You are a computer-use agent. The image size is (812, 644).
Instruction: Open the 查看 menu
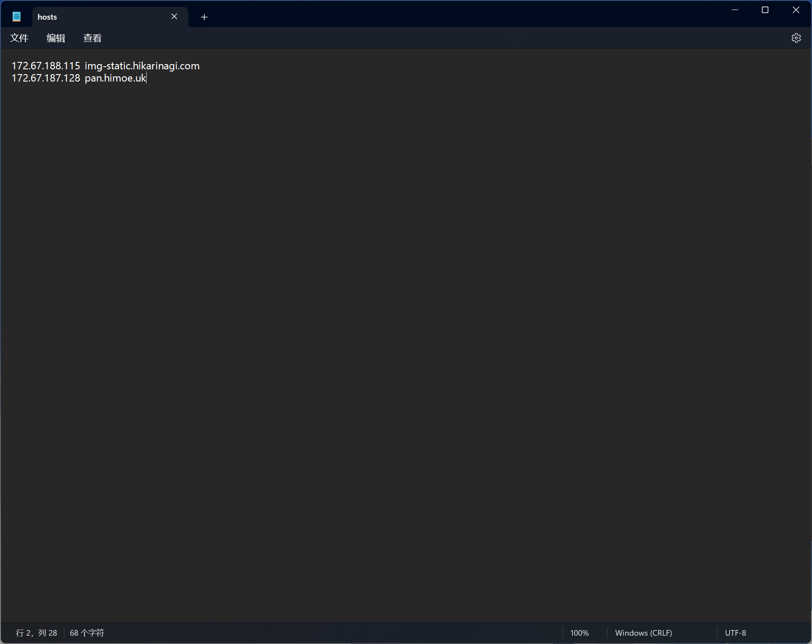(x=93, y=38)
